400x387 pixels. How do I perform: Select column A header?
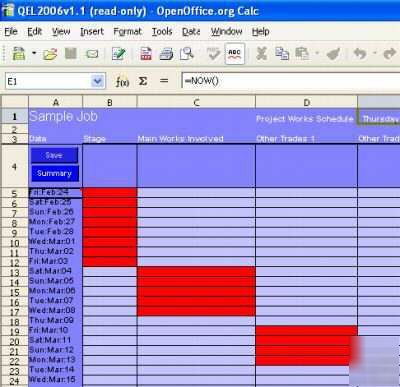(x=56, y=102)
